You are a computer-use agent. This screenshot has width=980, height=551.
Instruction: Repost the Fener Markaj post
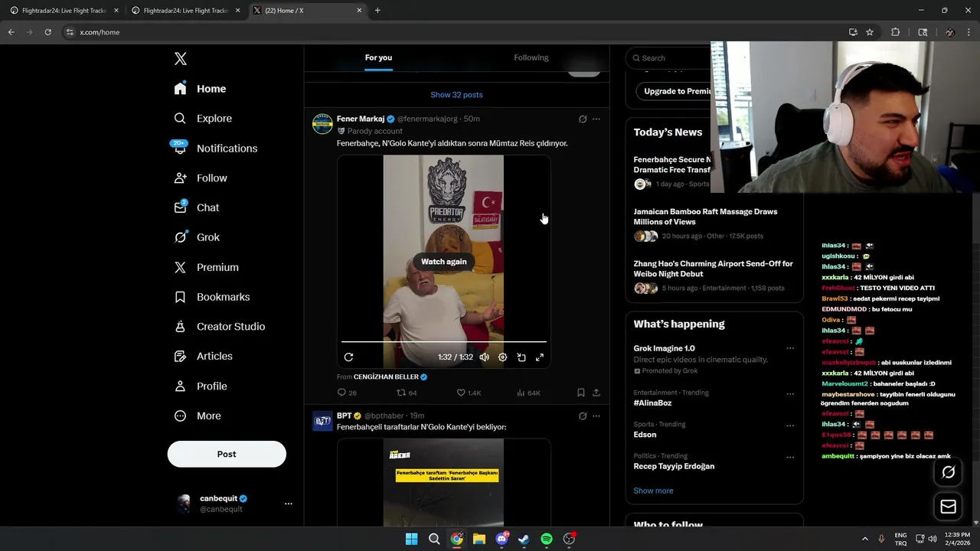pos(407,393)
